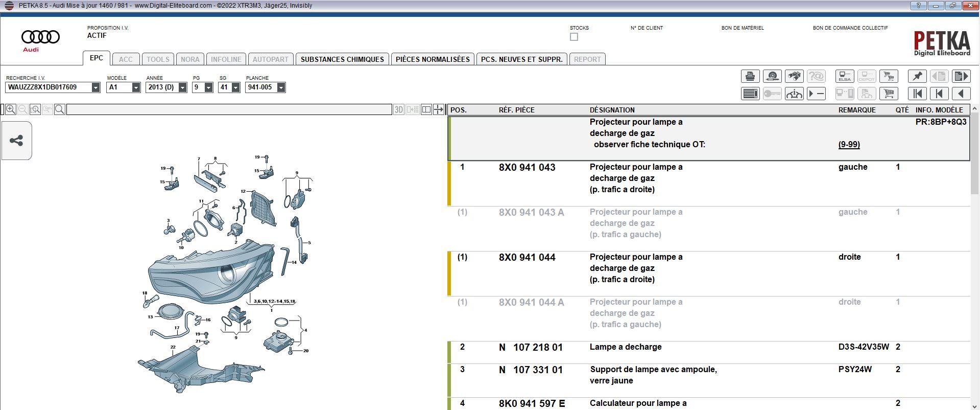Image resolution: width=980 pixels, height=410 pixels.
Task: Select greyed part 8X0 941 043 A
Action: coord(532,212)
